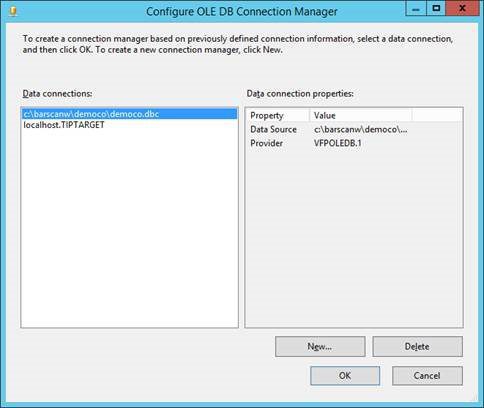
Task: Create a new connection with New...
Action: pos(320,347)
